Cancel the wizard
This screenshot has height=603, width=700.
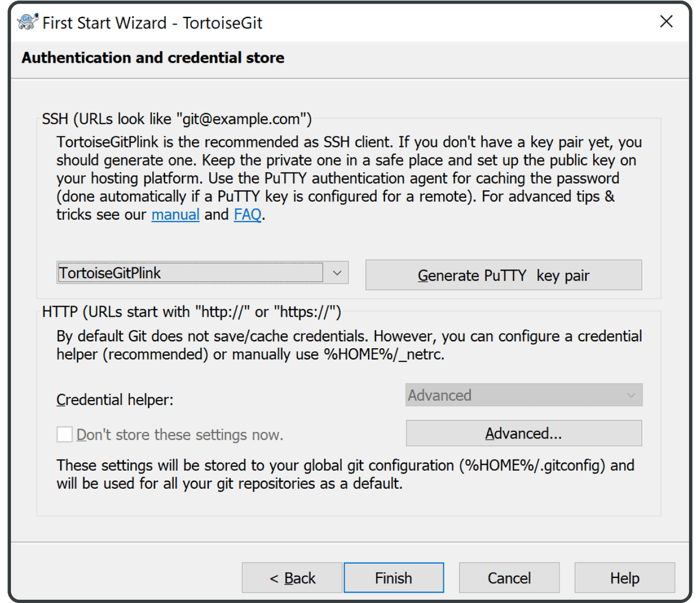pyautogui.click(x=509, y=578)
